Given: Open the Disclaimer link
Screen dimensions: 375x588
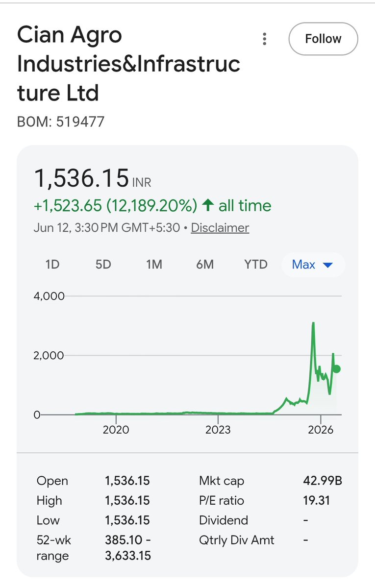Looking at the screenshot, I should 220,228.
